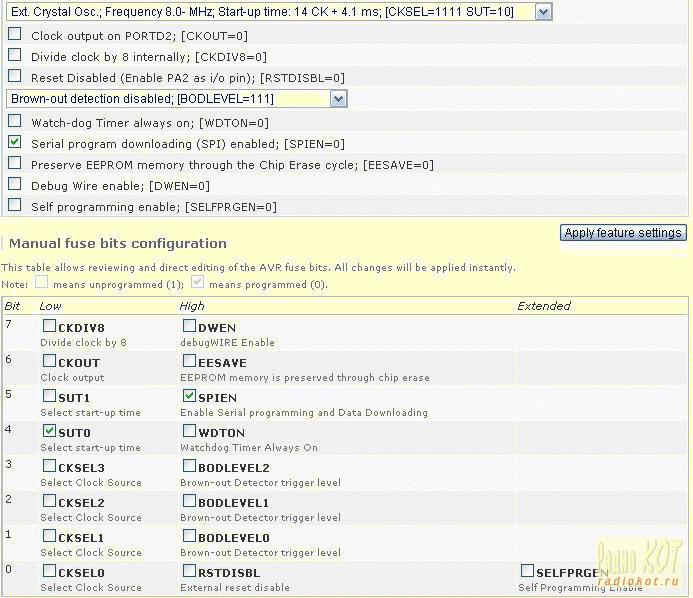Screen dimensions: 693x598
Task: Uncheck Serial program downloading (SPI) enabled
Action: [x=15, y=141]
